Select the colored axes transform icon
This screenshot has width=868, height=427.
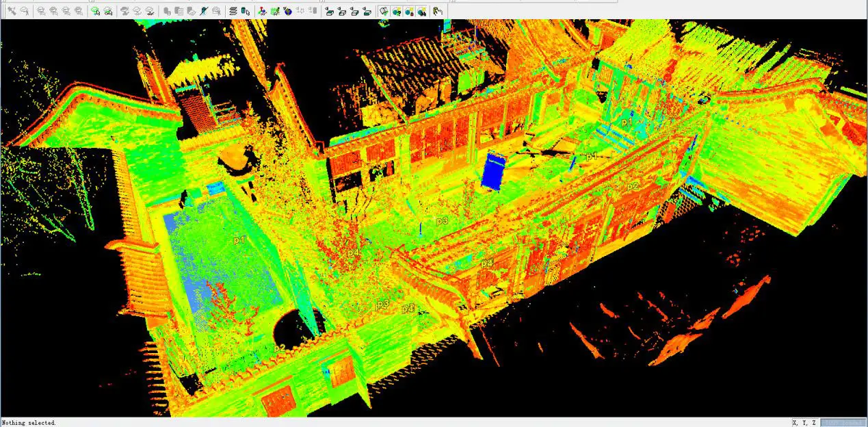[x=261, y=11]
